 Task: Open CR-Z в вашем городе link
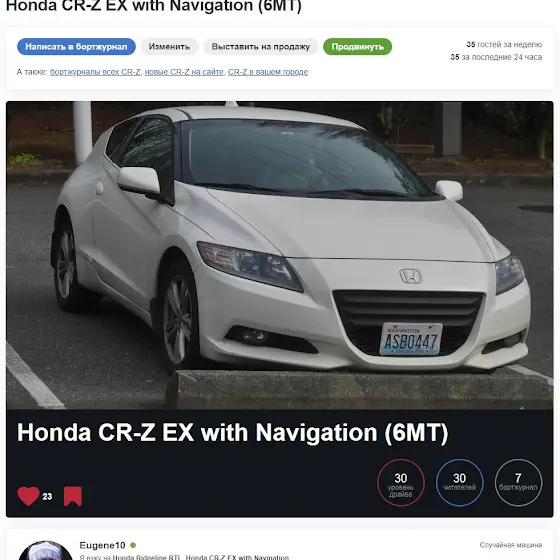pyautogui.click(x=268, y=72)
